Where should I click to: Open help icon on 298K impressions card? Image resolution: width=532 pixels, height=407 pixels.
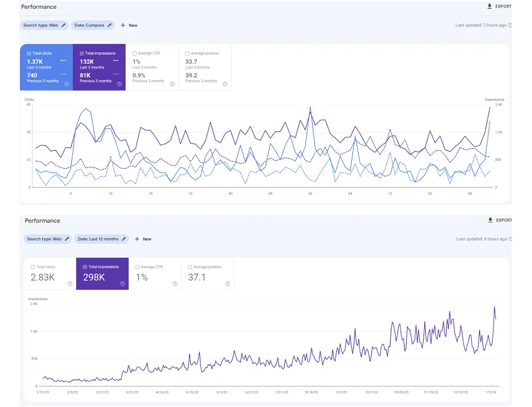(x=123, y=284)
